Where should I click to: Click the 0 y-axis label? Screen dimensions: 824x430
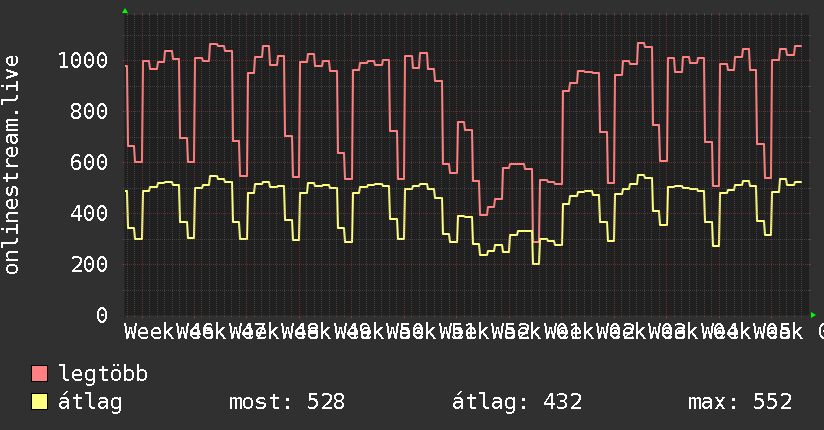pyautogui.click(x=102, y=315)
